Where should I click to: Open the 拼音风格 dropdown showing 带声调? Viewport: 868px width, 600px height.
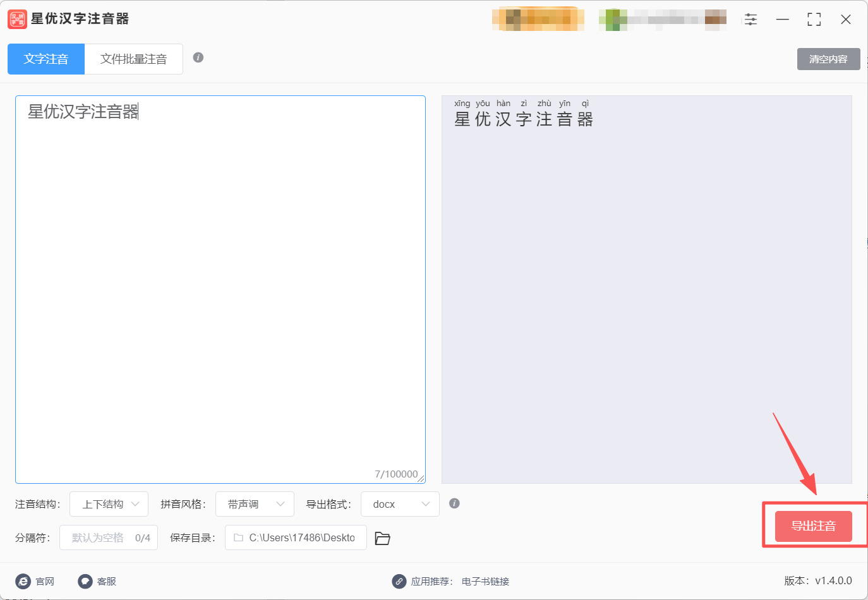click(x=255, y=503)
